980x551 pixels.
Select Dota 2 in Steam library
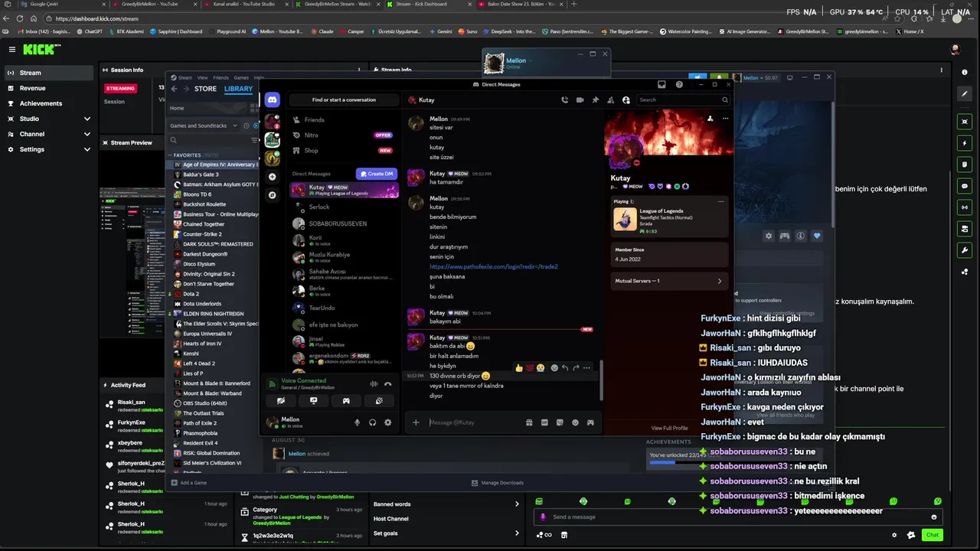(191, 294)
